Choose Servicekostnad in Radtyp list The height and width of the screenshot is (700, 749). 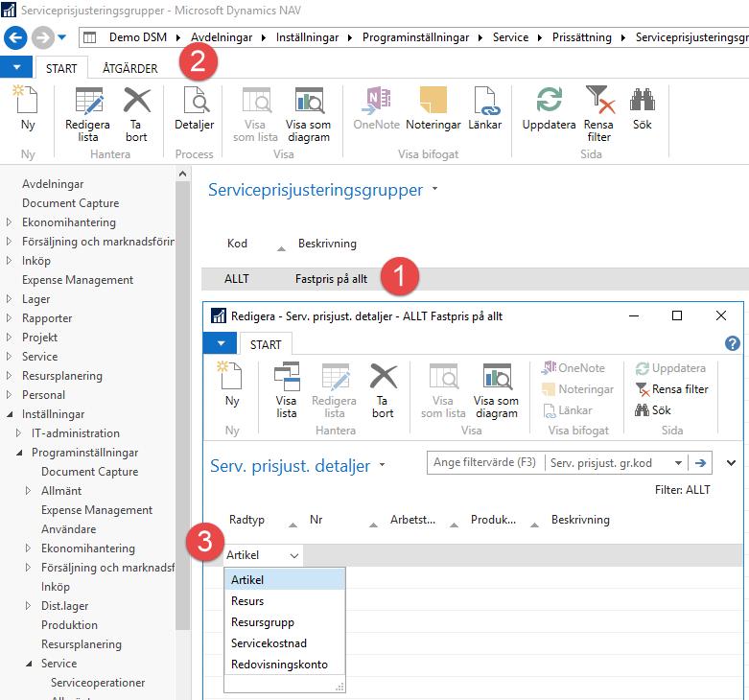[285, 643]
